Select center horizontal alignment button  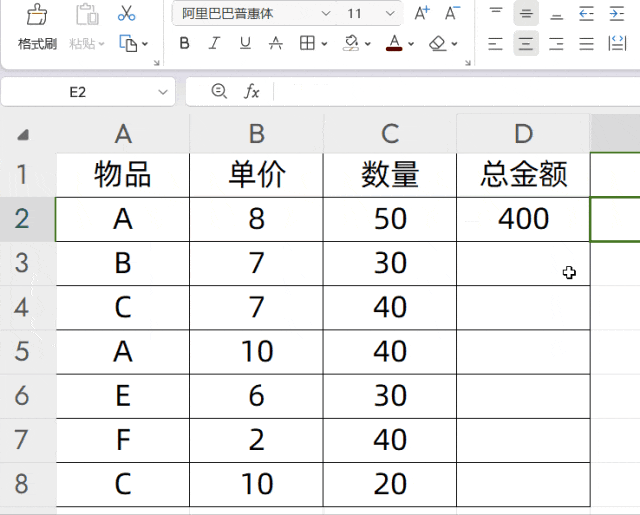pos(526,44)
